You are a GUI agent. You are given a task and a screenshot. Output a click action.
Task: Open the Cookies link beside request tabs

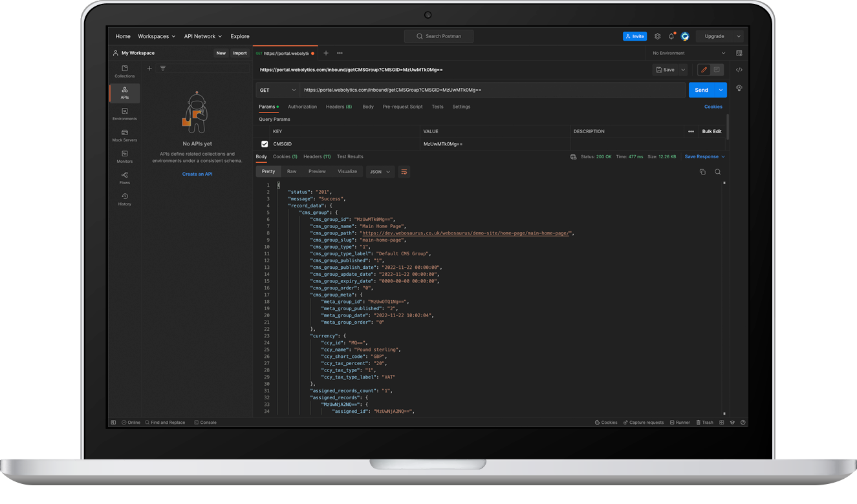tap(713, 107)
